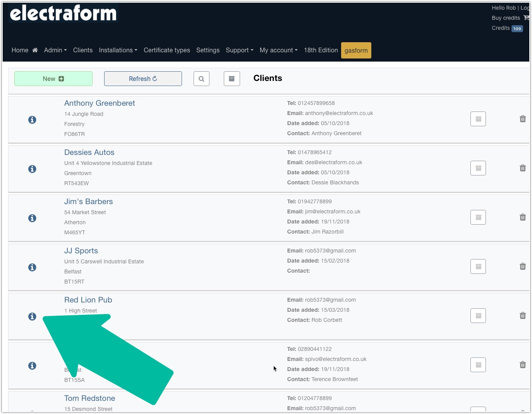Expand the My account dropdown
This screenshot has height=414, width=532.
pos(279,50)
